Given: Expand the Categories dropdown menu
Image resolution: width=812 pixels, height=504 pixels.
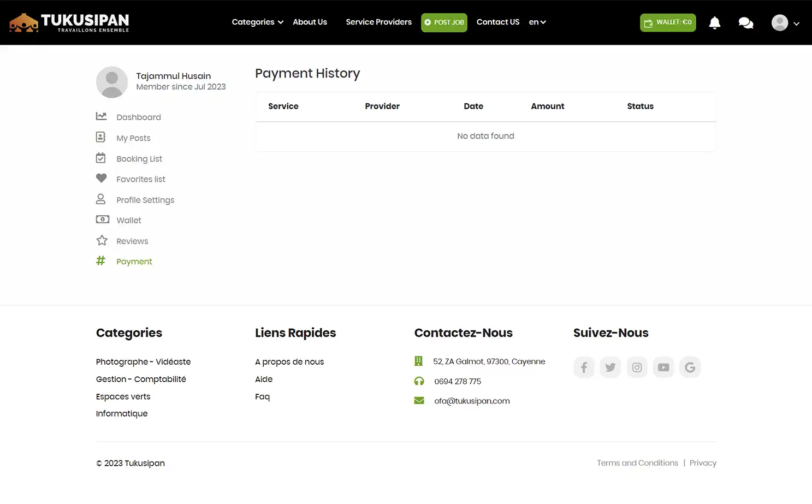Looking at the screenshot, I should 256,22.
